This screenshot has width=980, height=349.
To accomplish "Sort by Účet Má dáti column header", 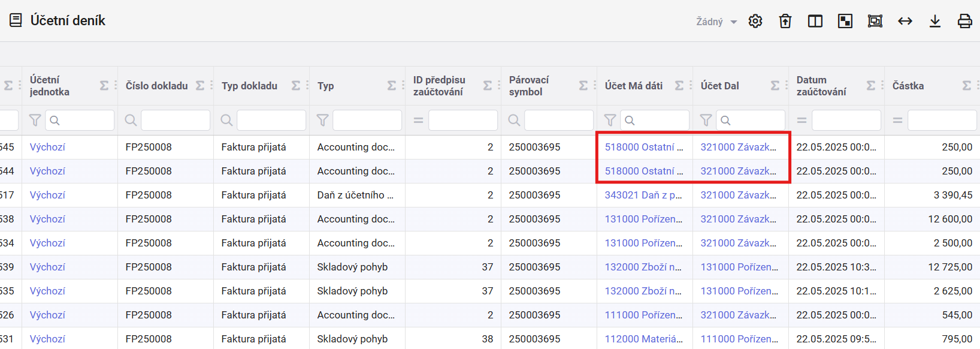I will 634,86.
